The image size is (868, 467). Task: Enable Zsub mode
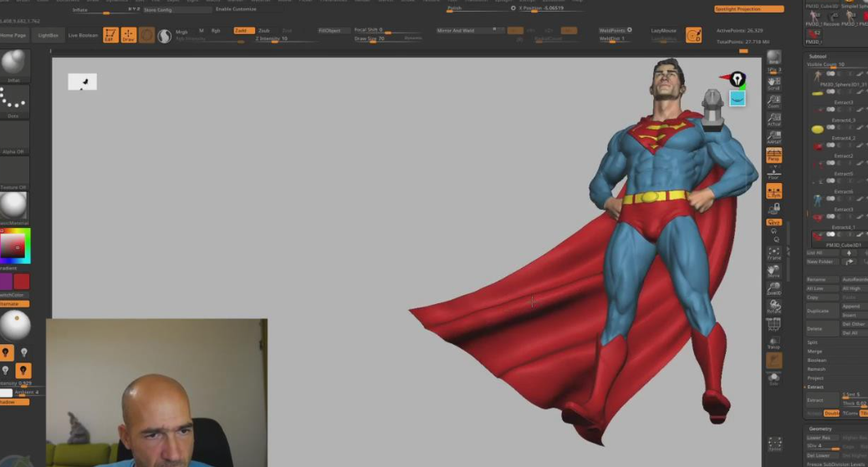tap(265, 30)
